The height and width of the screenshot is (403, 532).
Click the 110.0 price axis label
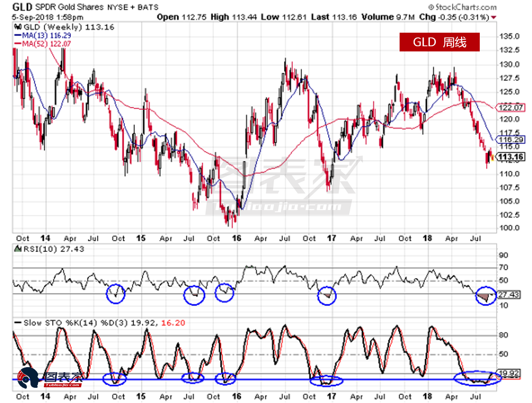coord(510,174)
